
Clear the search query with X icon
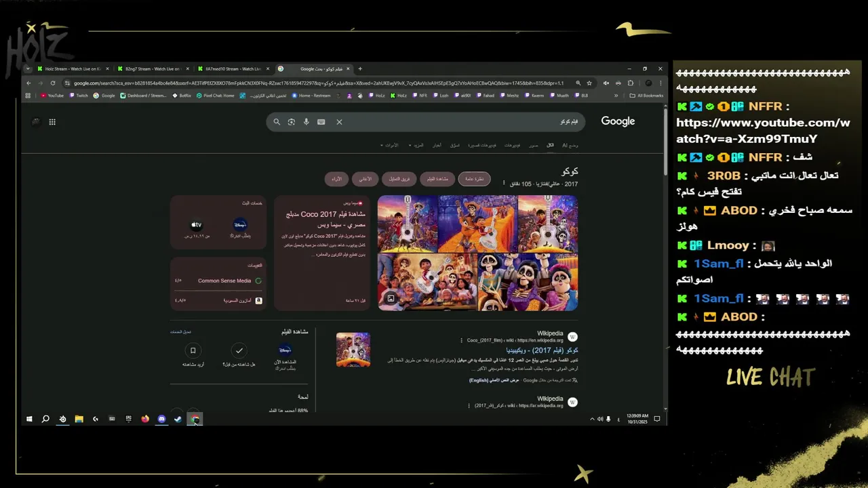point(339,122)
